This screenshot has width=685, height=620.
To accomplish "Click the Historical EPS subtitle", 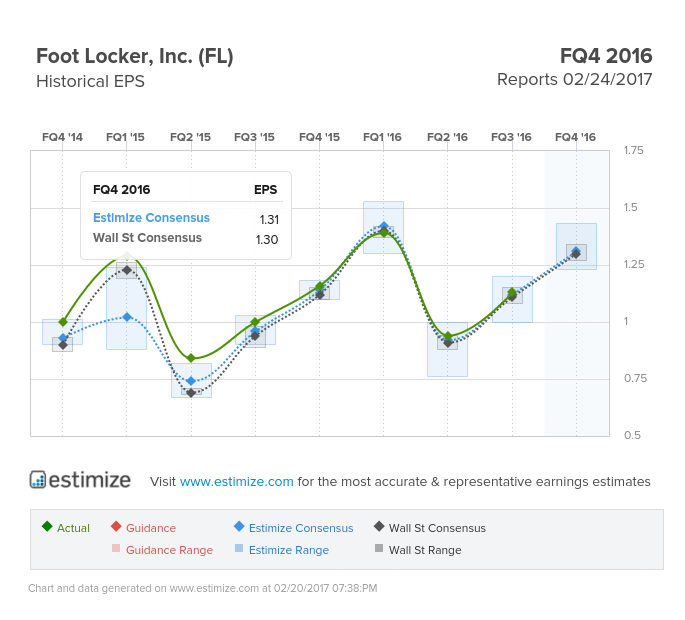I will coord(90,81).
